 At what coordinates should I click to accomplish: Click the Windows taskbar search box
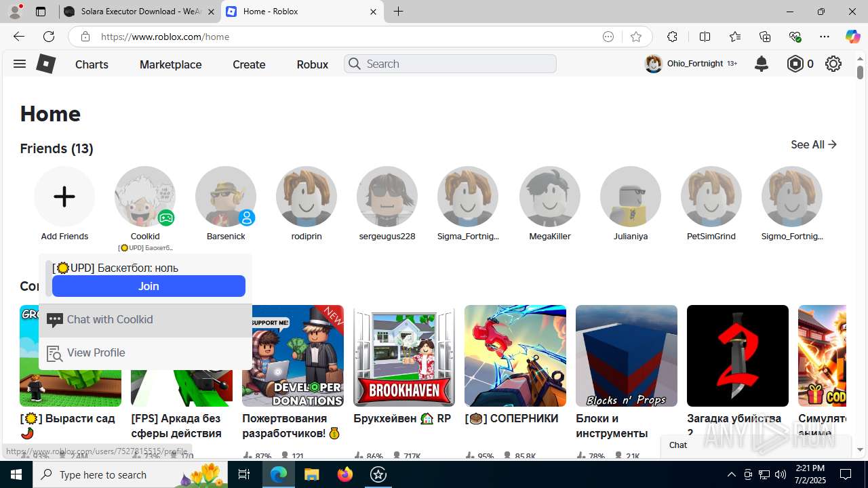132,474
